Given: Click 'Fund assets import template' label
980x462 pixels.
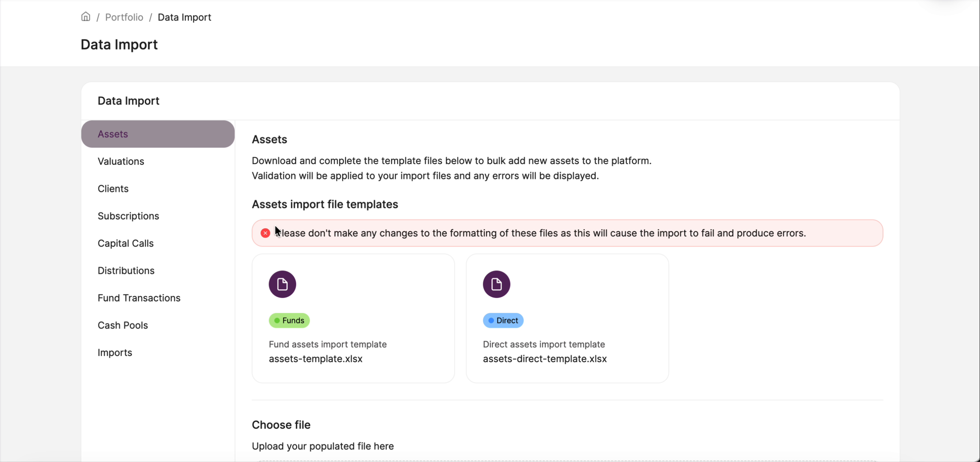Looking at the screenshot, I should (x=327, y=344).
